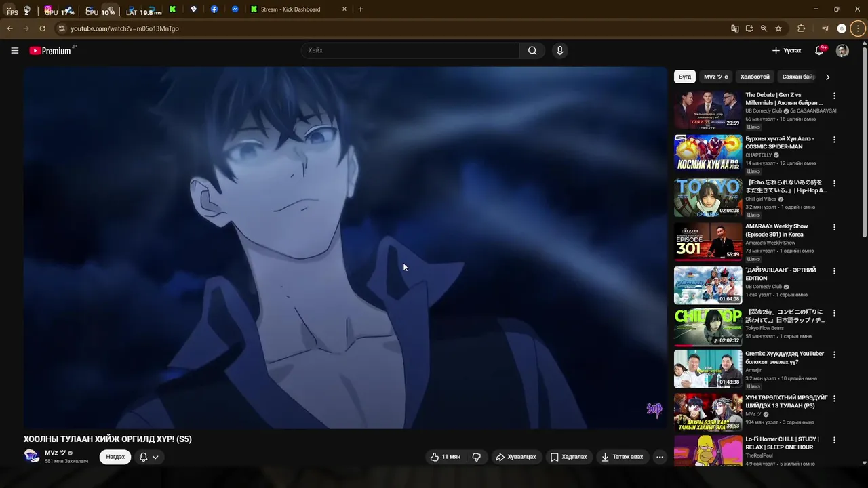Open the Gremix video thumbnail

tap(708, 368)
